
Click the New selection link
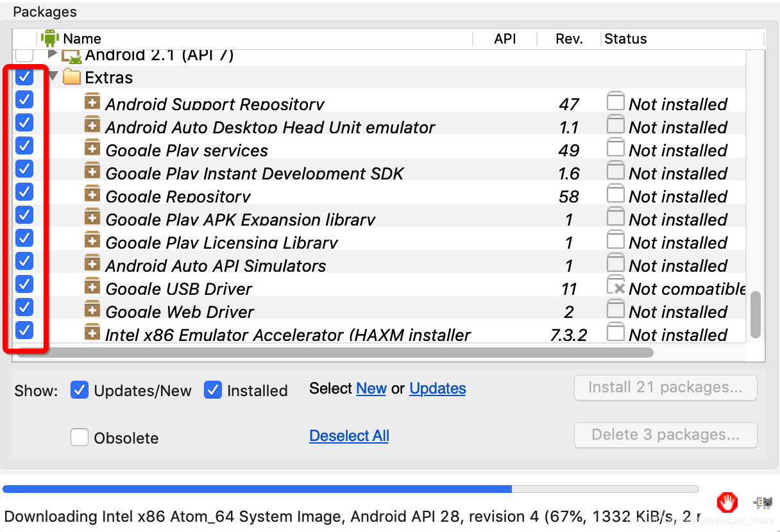point(371,388)
